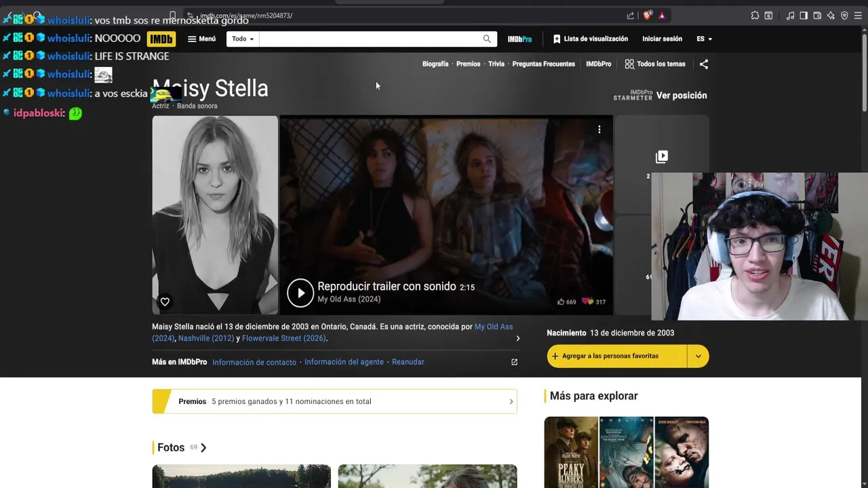Open Todos los temas
Screen dimensions: 868x488
tap(655, 64)
